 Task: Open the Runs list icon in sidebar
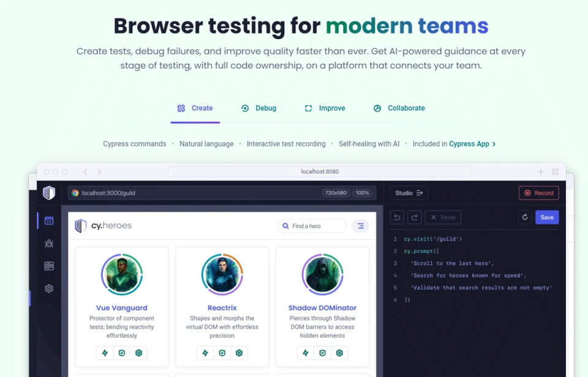tap(49, 266)
